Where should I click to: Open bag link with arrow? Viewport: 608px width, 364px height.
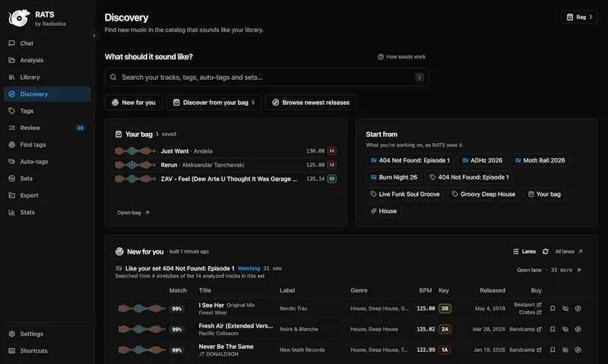pyautogui.click(x=133, y=213)
